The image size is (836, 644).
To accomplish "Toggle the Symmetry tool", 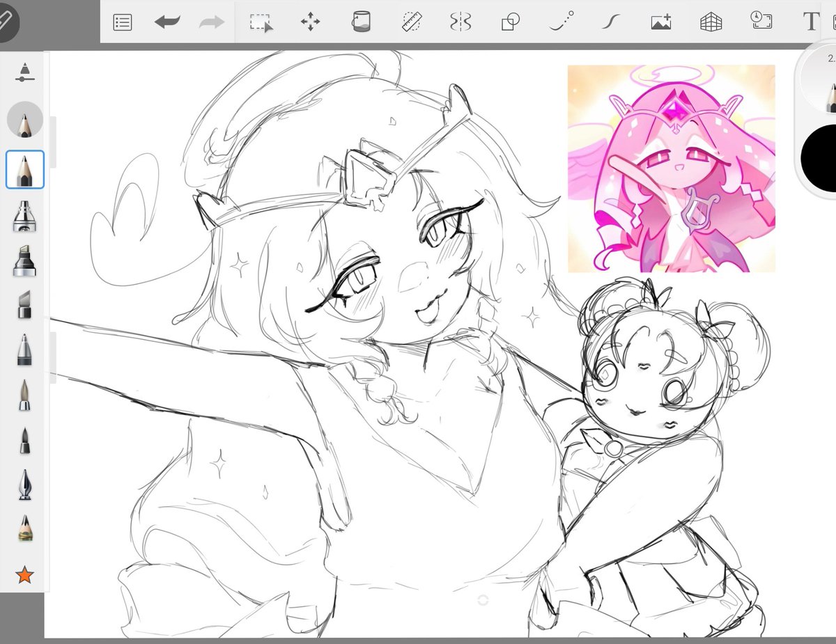I will point(460,22).
